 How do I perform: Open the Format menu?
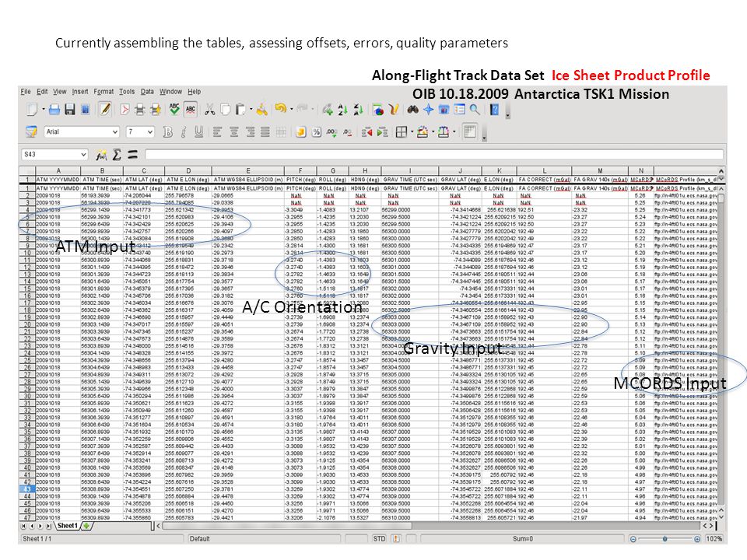[x=103, y=92]
